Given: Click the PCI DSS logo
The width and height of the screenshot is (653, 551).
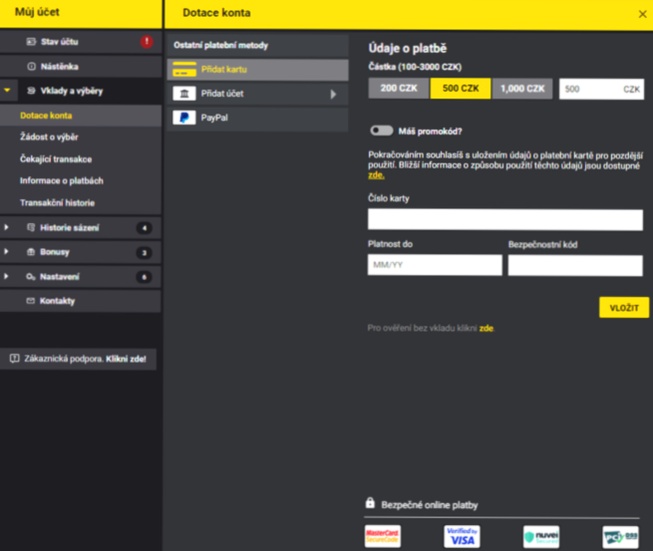Looking at the screenshot, I should click(621, 537).
